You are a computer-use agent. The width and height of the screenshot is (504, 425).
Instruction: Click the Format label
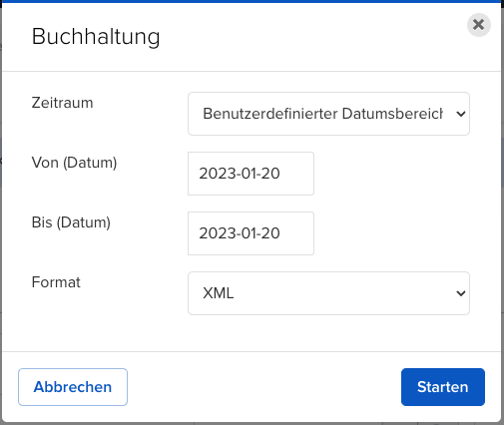[x=56, y=282]
